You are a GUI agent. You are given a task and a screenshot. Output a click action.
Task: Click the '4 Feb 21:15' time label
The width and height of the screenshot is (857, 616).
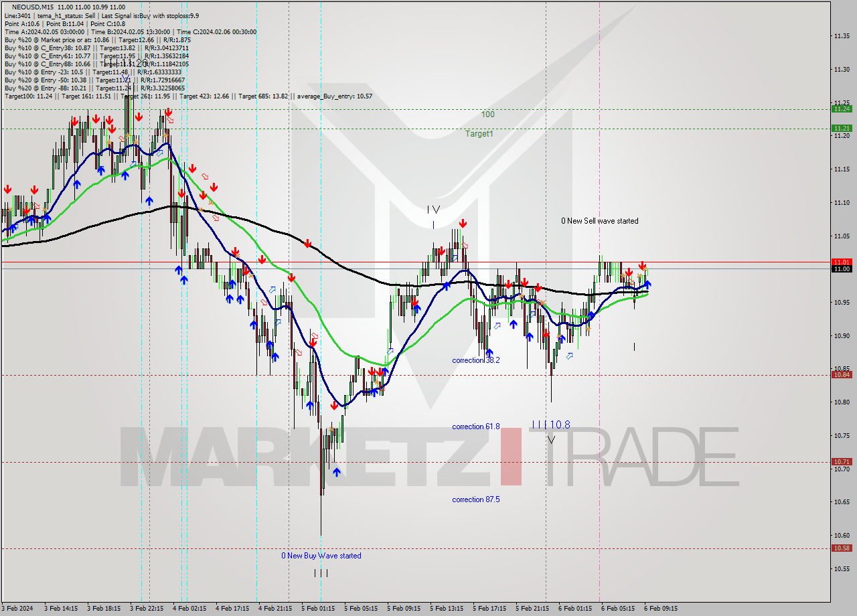[x=275, y=609]
